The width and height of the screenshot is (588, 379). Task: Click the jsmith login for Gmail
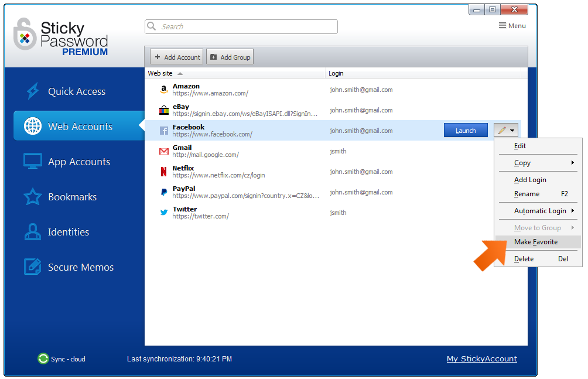click(339, 151)
